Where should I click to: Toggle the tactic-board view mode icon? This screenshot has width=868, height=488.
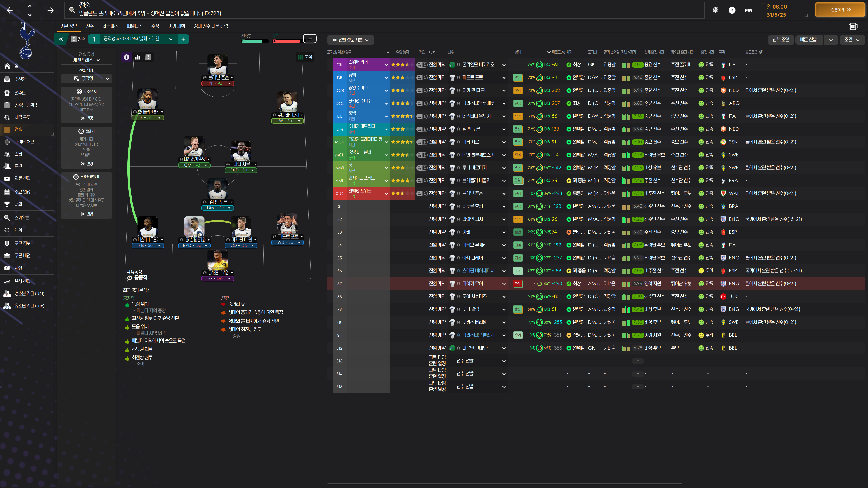click(148, 57)
